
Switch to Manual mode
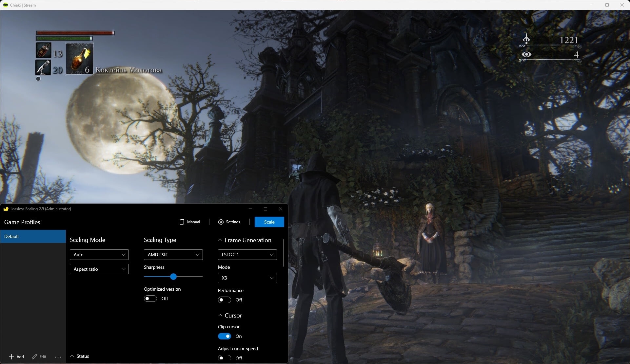(x=190, y=222)
